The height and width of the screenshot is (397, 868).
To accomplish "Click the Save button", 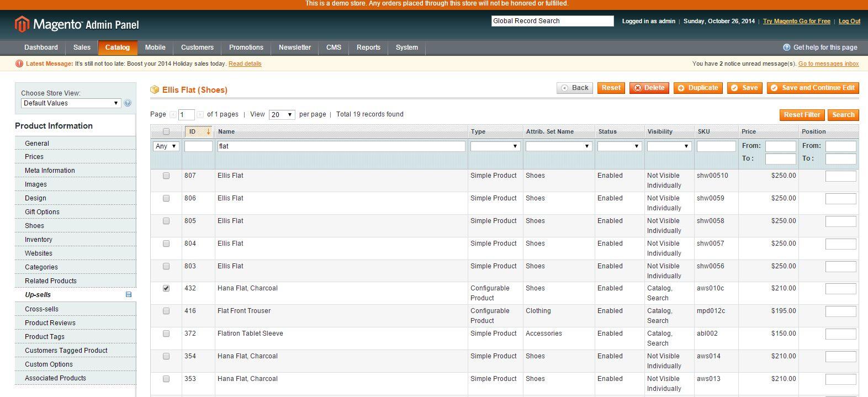I will click(x=745, y=88).
